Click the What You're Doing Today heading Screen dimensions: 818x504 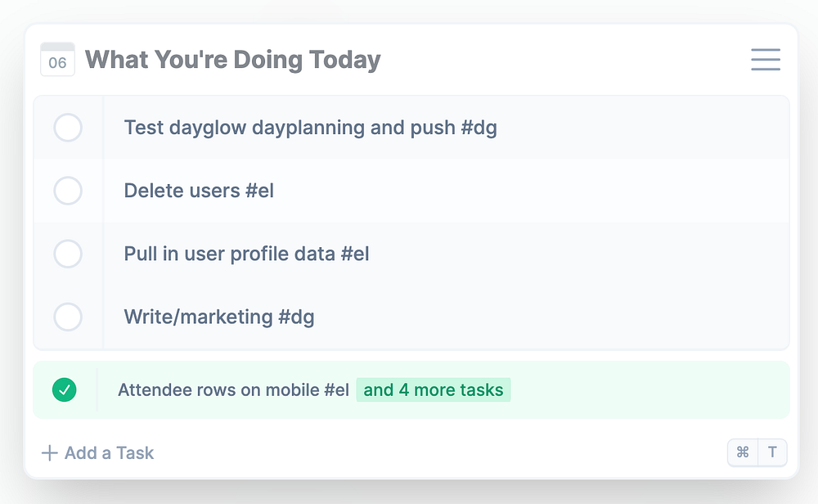click(233, 60)
